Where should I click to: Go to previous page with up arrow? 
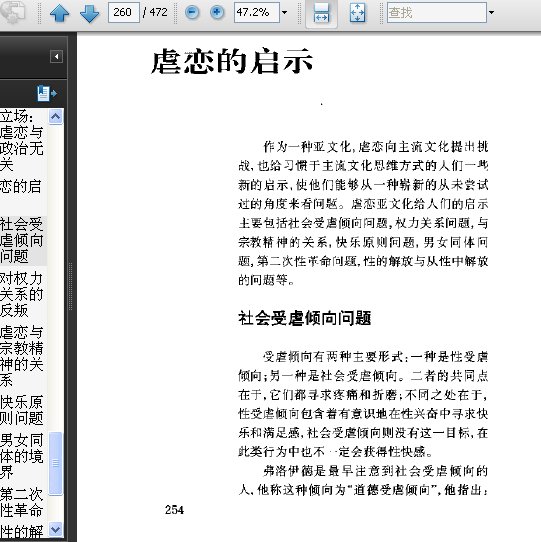pos(59,13)
